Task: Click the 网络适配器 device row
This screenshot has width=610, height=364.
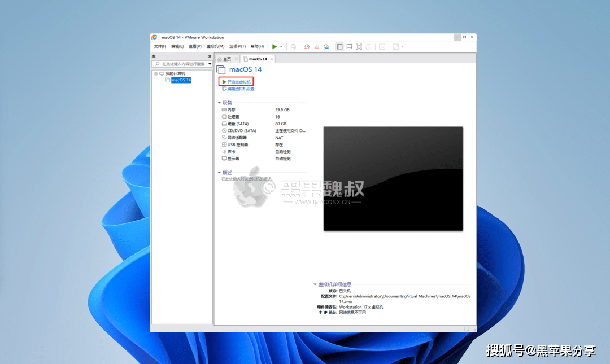Action: pos(263,138)
